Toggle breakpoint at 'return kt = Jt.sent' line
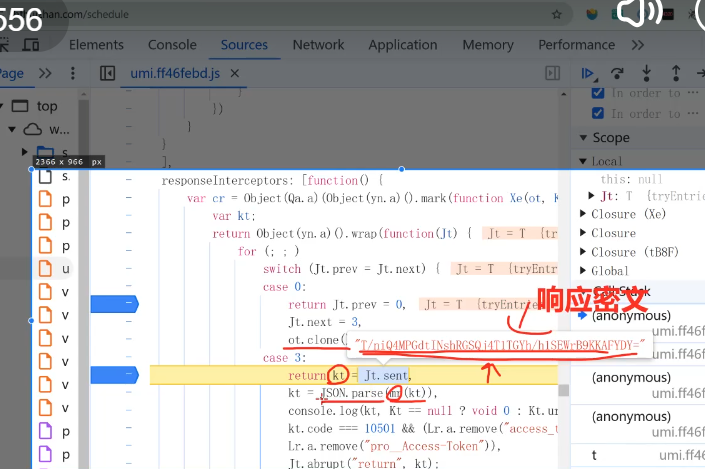 point(115,375)
